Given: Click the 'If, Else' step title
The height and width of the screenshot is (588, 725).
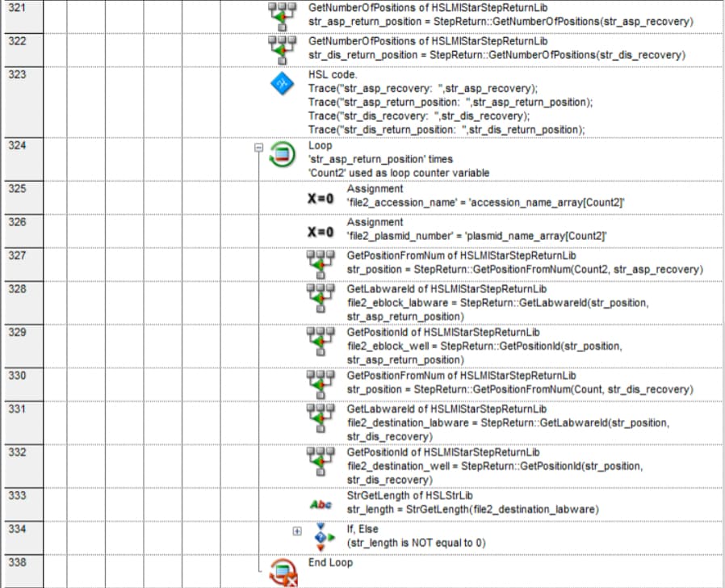Looking at the screenshot, I should (362, 529).
